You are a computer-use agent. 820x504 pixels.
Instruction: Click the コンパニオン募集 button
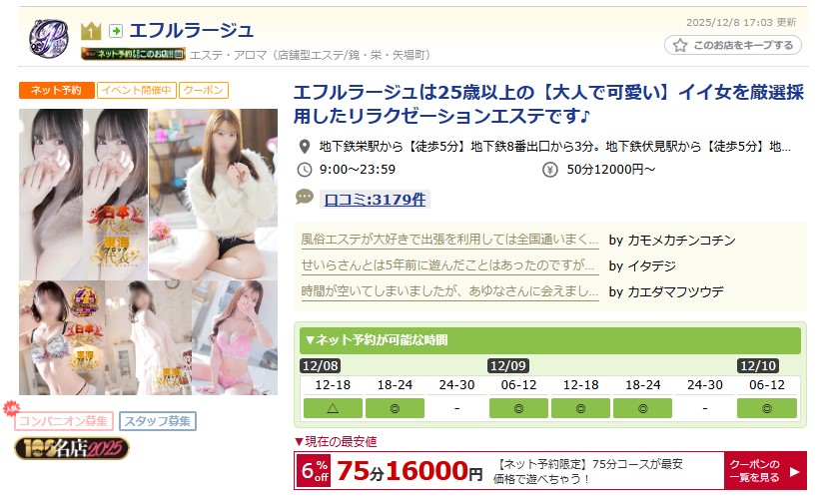pos(63,421)
